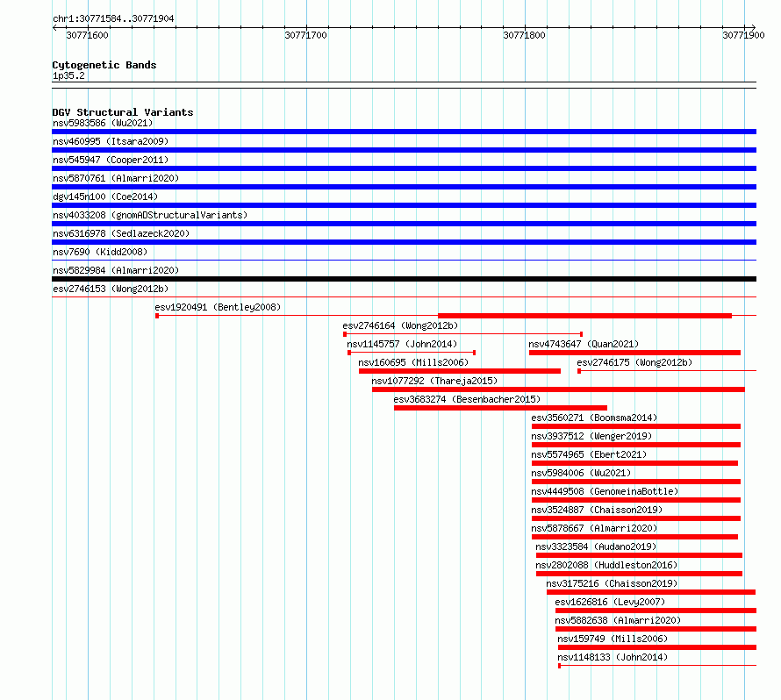Select the esv2746153 (Wong2012b) label

[x=111, y=289]
